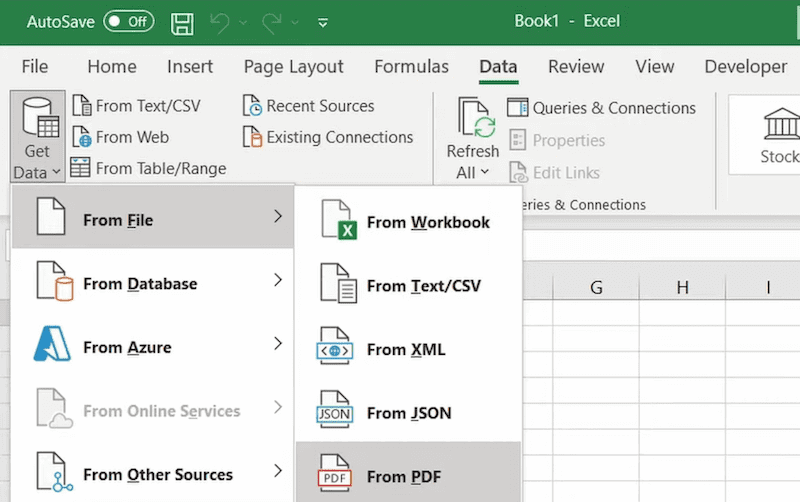Expand From Online Services submenu chevron

[x=278, y=407]
